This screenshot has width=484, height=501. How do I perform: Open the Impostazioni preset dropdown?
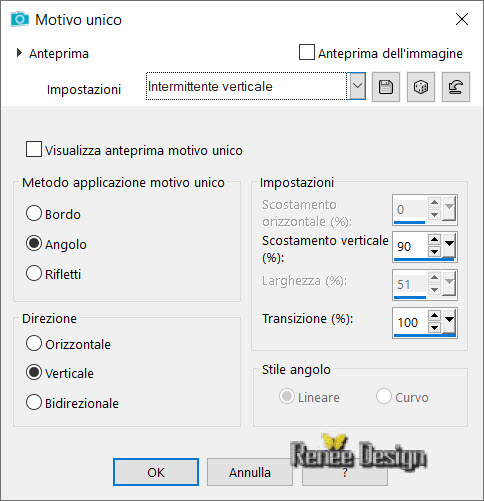point(357,86)
